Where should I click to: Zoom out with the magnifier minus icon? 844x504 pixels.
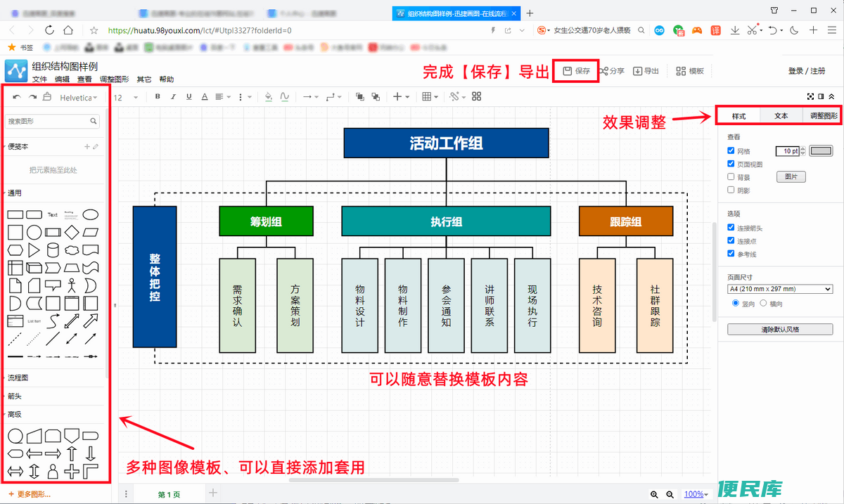pyautogui.click(x=670, y=494)
